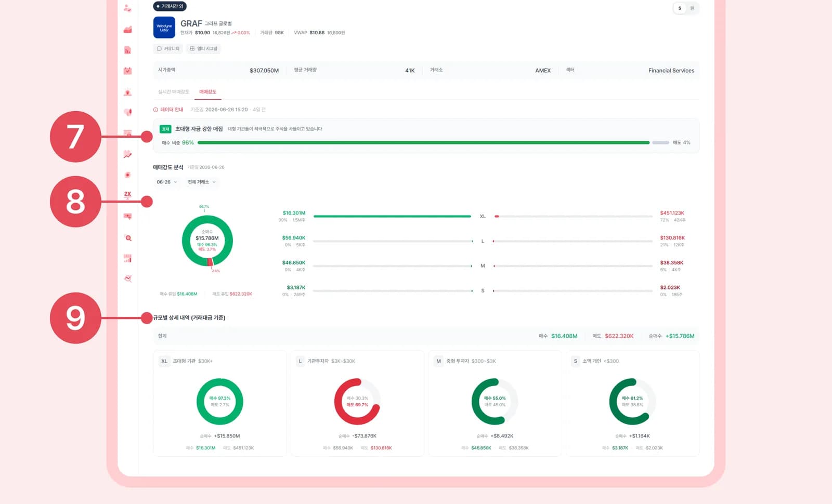Click the 데이터 안내 info link
Image resolution: width=832 pixels, height=504 pixels.
pos(168,110)
